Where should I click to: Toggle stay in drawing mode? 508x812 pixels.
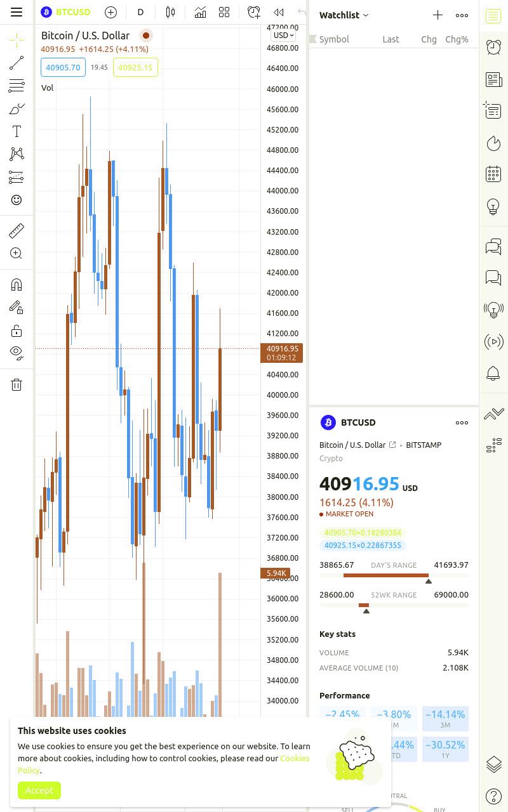pyautogui.click(x=17, y=308)
